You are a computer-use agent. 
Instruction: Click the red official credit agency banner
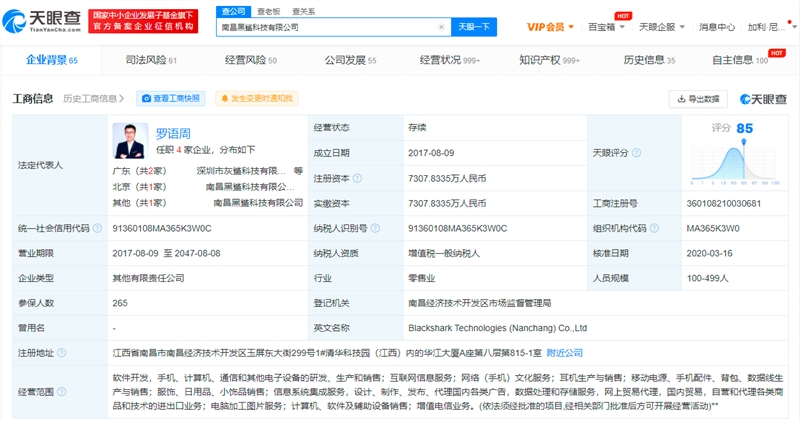(x=143, y=21)
